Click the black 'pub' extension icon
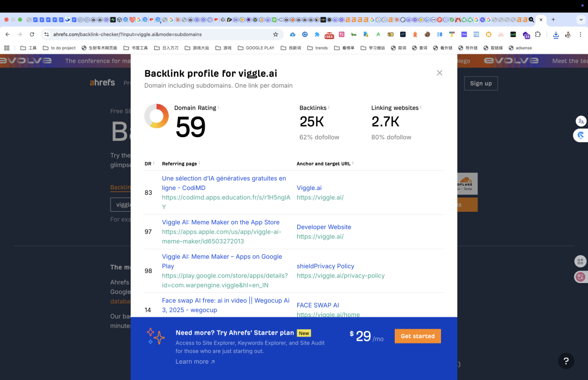This screenshot has height=380, width=588. 513,34
